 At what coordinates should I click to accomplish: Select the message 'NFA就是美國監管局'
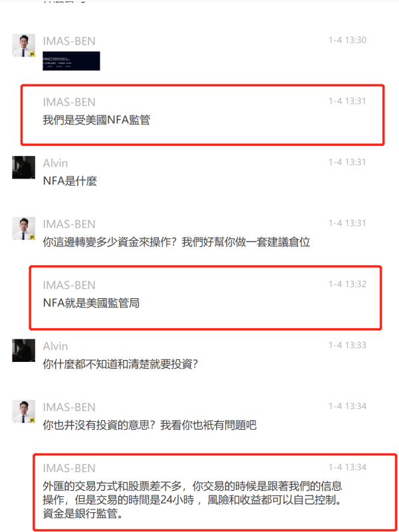pos(91,303)
